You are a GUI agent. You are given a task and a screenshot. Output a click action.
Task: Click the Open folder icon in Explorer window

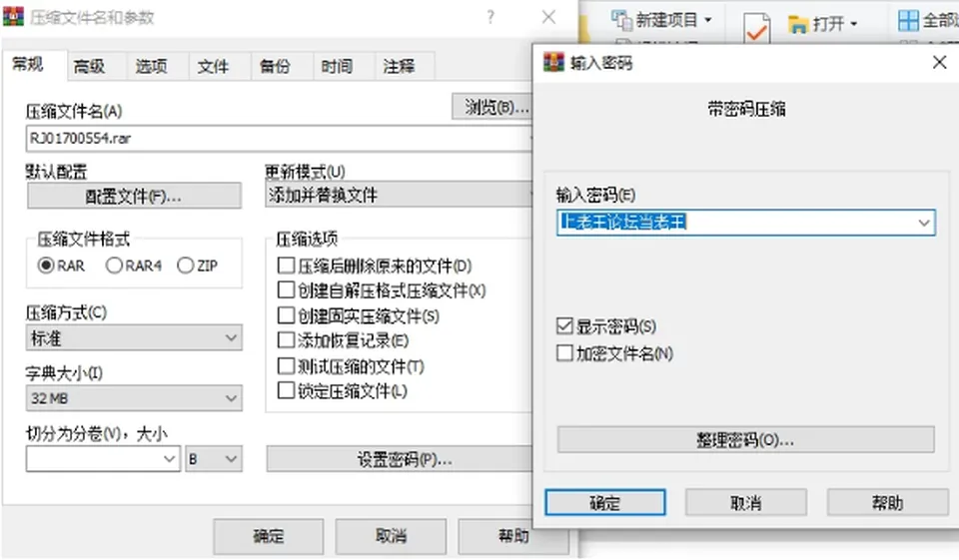798,24
